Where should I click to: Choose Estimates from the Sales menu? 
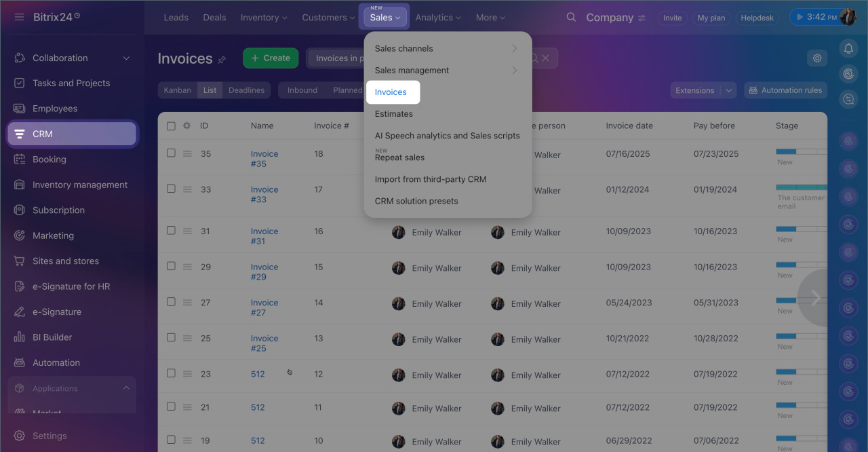[393, 114]
